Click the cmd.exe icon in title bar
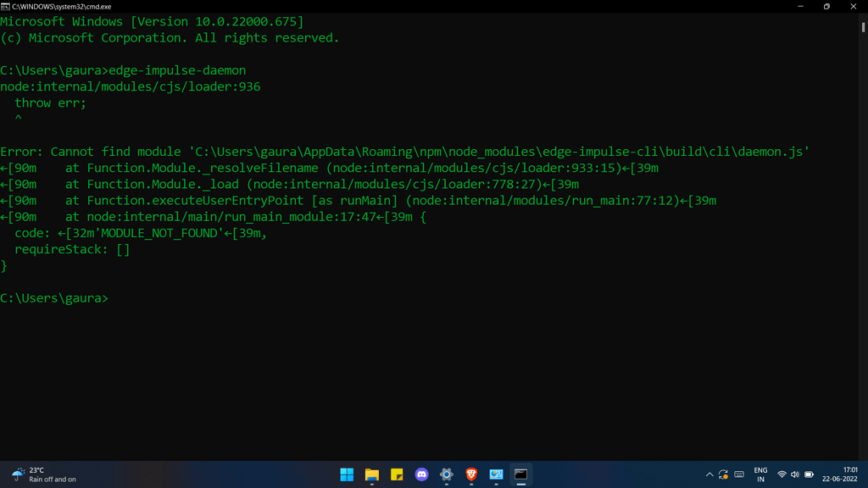Screen dimensions: 868x488 [5, 7]
